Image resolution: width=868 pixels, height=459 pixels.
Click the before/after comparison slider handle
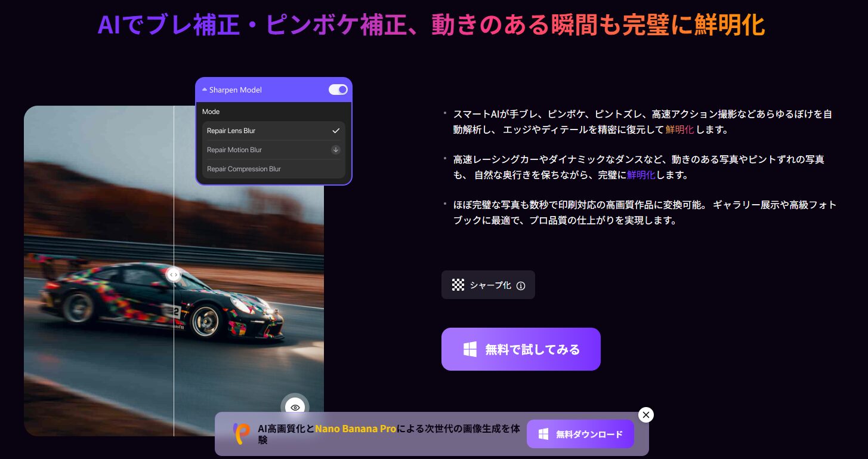[x=174, y=275]
